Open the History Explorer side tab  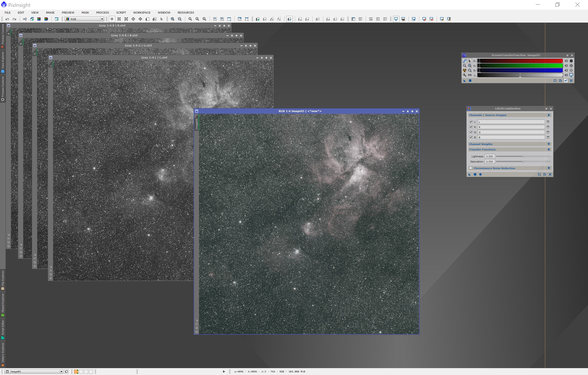click(x=3, y=354)
